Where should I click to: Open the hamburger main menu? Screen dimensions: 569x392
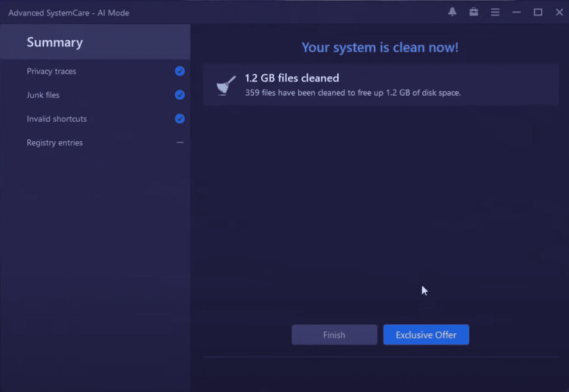pos(495,12)
